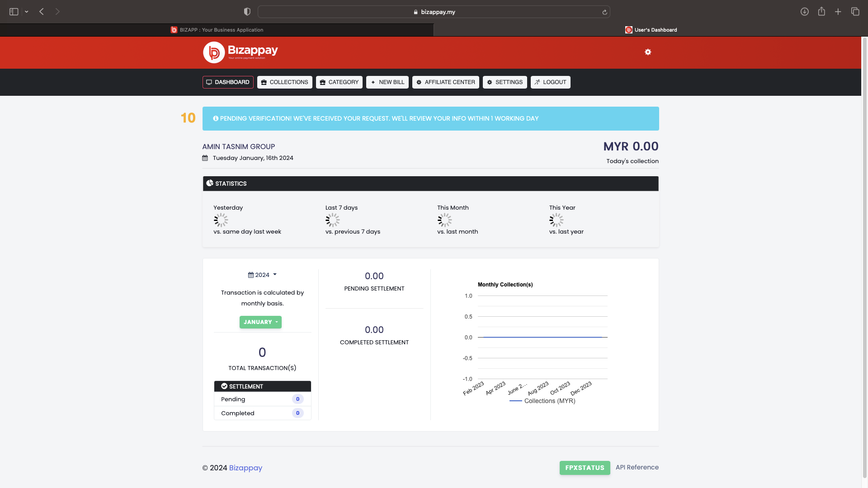Click the info icon in pending verification banner
Image resolution: width=868 pixels, height=488 pixels.
(x=216, y=118)
